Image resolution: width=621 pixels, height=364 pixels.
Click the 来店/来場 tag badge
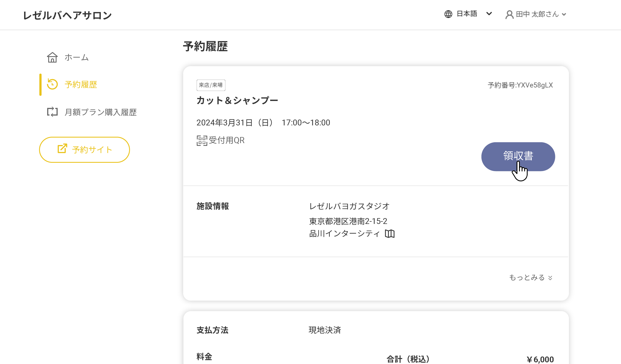pos(211,85)
